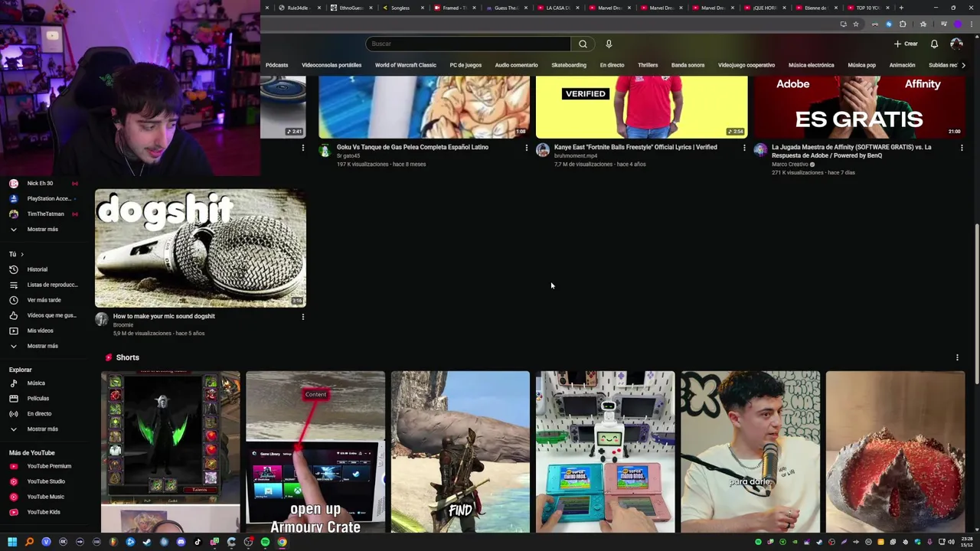Open options for Goku Vs Tanque video
980x551 pixels.
[526, 148]
